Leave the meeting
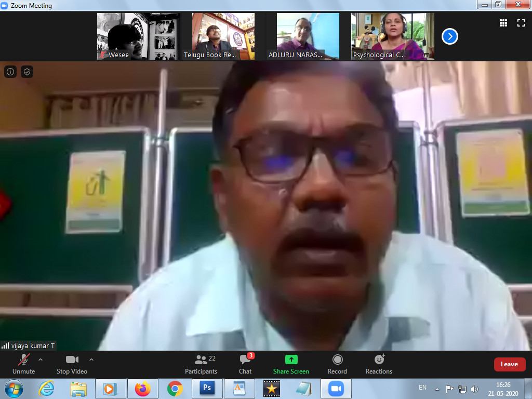This screenshot has width=532, height=399. pos(509,364)
